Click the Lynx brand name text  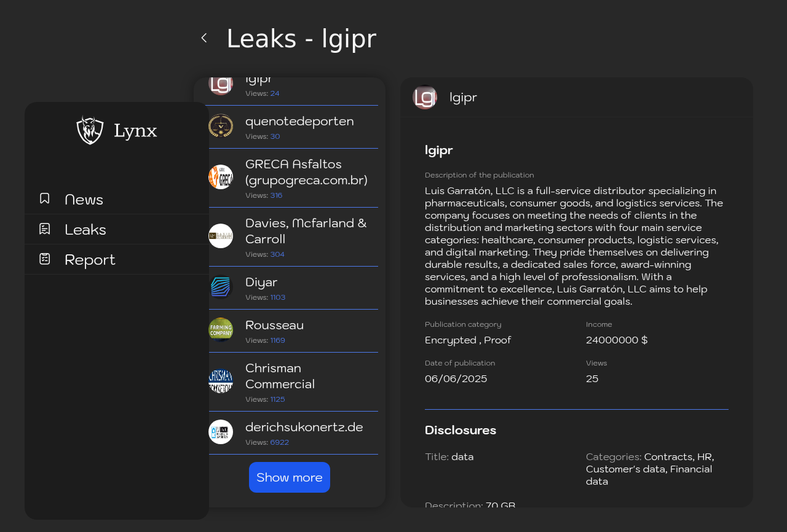(x=135, y=131)
